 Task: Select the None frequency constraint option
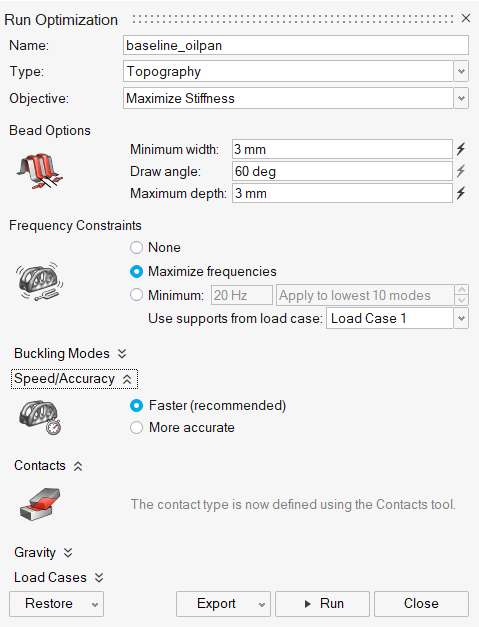[136, 248]
